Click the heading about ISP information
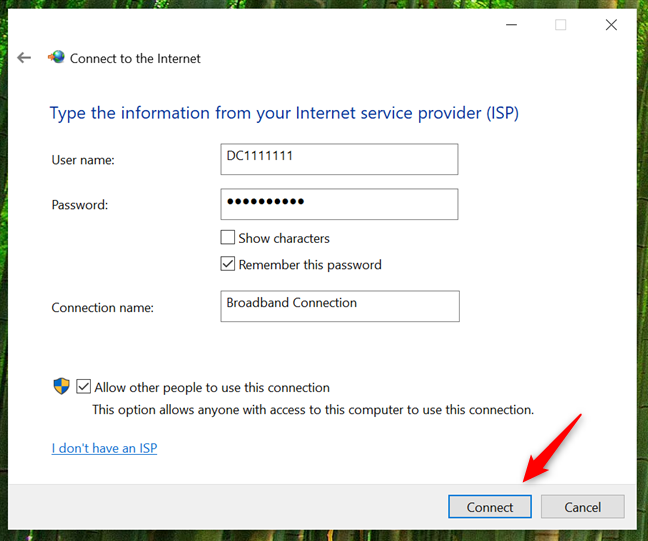The width and height of the screenshot is (648, 541). click(284, 113)
